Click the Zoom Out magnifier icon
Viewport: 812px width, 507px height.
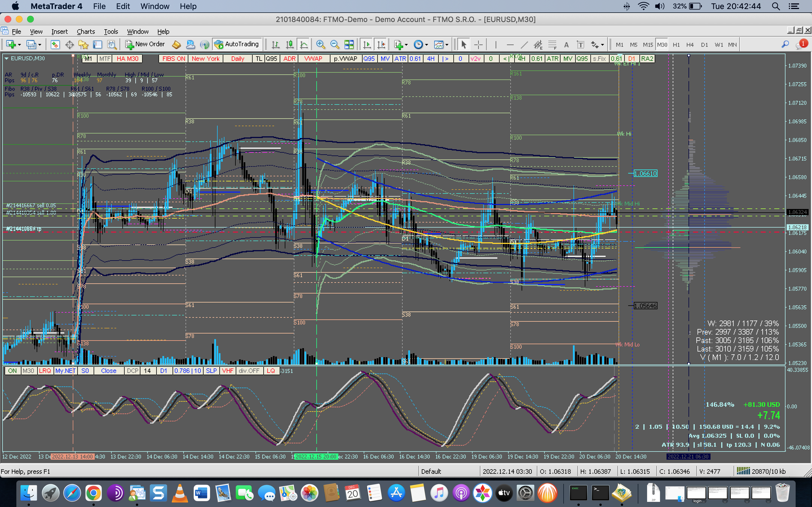tap(334, 45)
